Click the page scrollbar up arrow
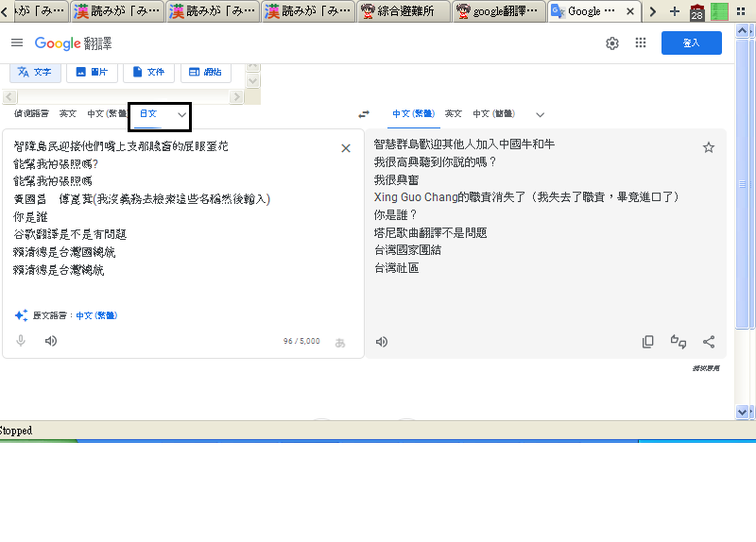 pos(742,31)
